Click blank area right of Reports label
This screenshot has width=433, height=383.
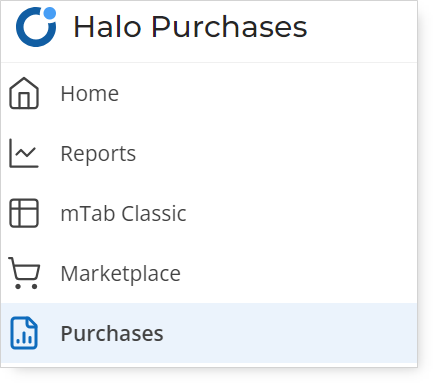(273, 153)
